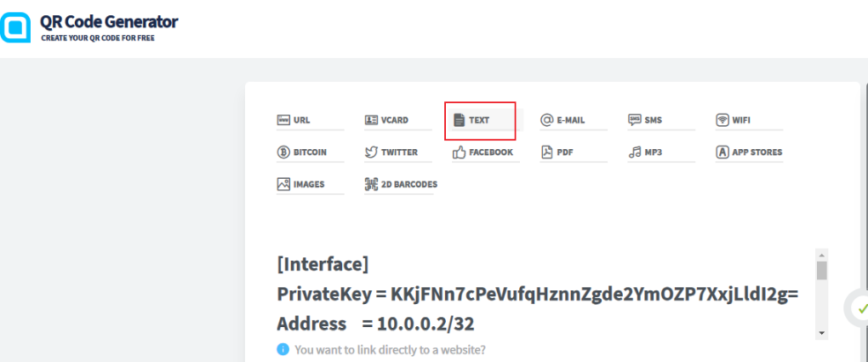Switch to the APP STORES tab
Viewport: 868px width, 362px height.
[748, 152]
